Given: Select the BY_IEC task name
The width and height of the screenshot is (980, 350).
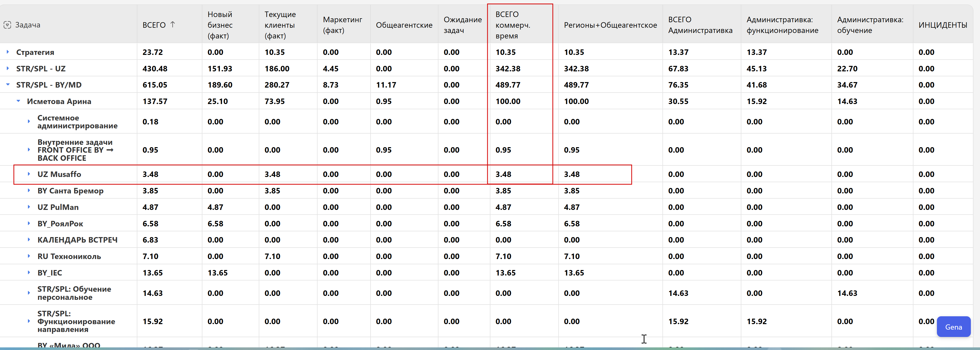Looking at the screenshot, I should [49, 273].
